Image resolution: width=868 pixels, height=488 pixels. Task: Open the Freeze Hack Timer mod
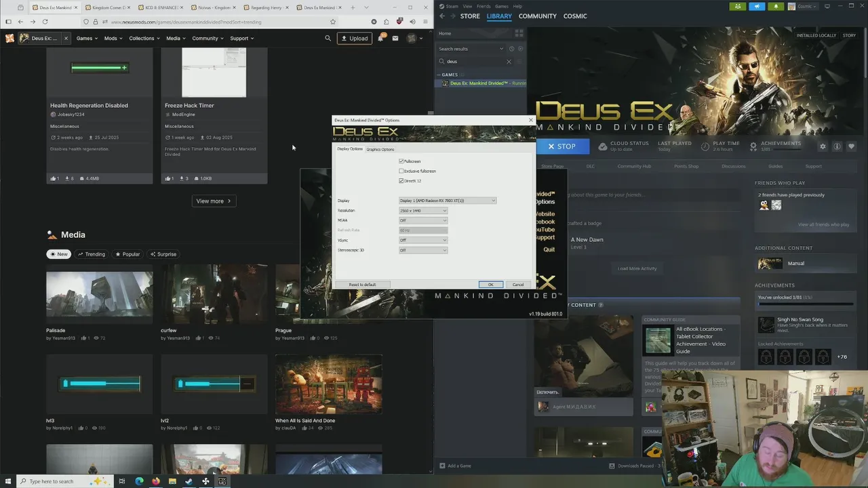click(189, 105)
